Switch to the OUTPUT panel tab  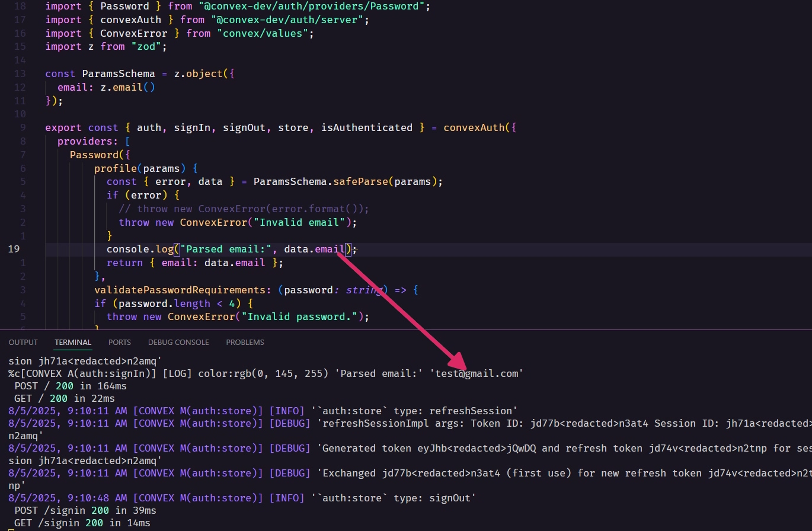click(23, 343)
